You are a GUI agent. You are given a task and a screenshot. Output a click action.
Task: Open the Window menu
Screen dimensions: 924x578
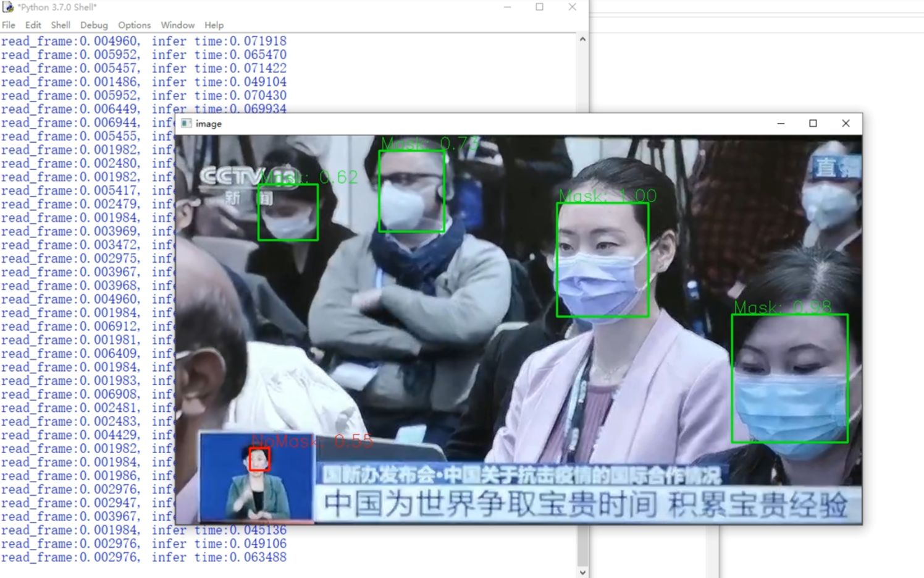tap(177, 25)
